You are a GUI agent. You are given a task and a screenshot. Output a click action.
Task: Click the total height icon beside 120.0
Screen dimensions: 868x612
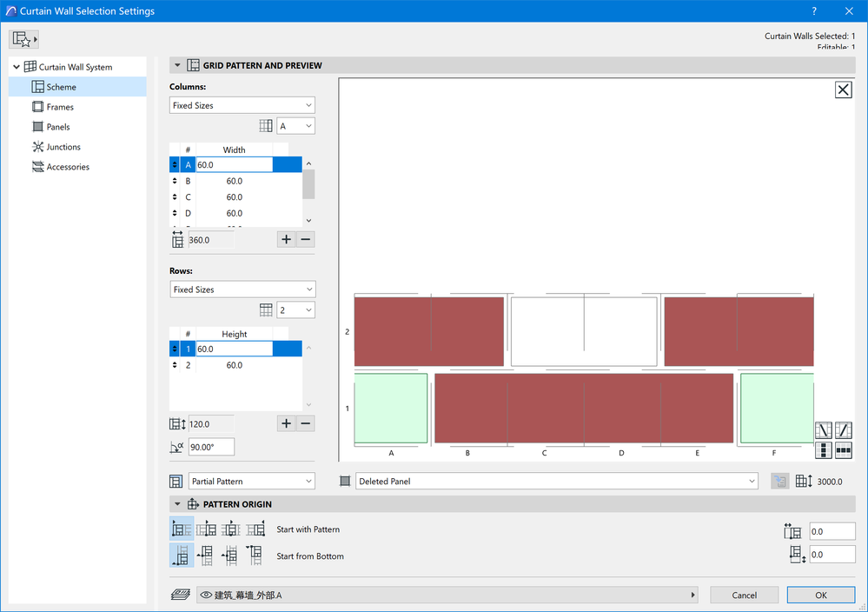(x=177, y=424)
